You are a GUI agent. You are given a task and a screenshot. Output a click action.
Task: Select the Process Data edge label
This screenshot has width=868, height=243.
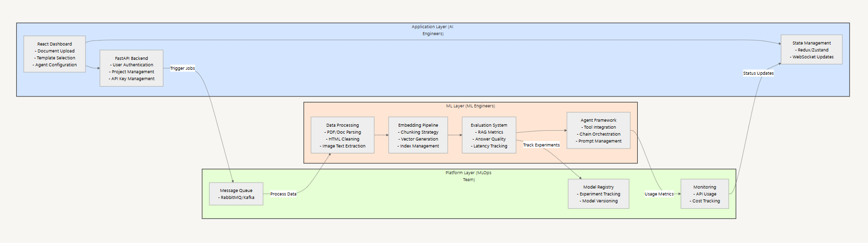[283, 194]
